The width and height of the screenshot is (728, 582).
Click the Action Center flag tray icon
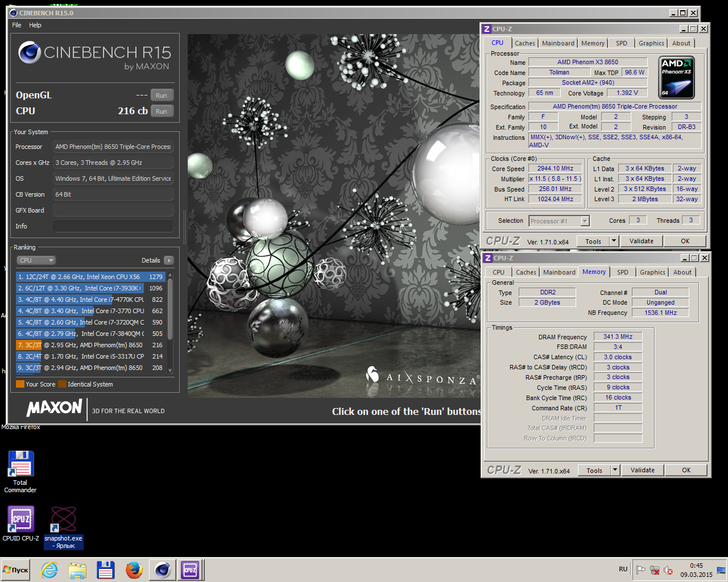click(x=641, y=570)
